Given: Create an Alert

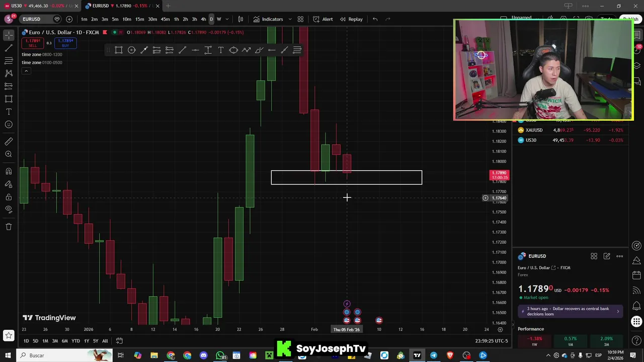Looking at the screenshot, I should pyautogui.click(x=323, y=19).
